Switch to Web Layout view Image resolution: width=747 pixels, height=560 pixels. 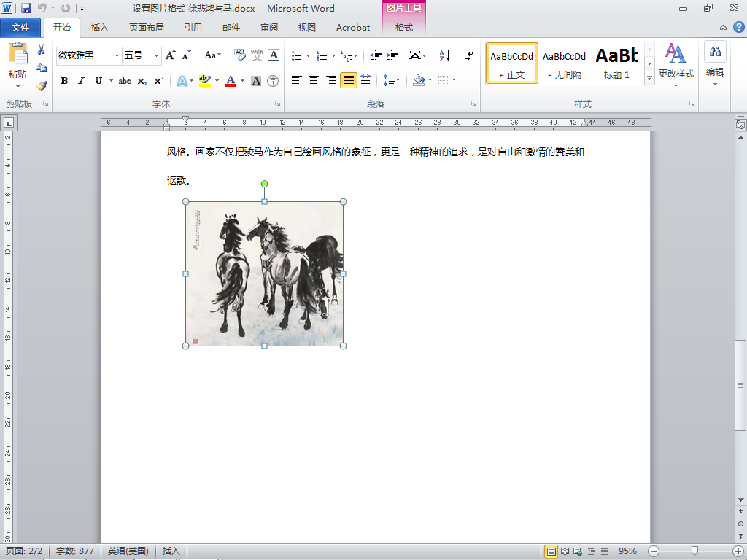pyautogui.click(x=578, y=551)
